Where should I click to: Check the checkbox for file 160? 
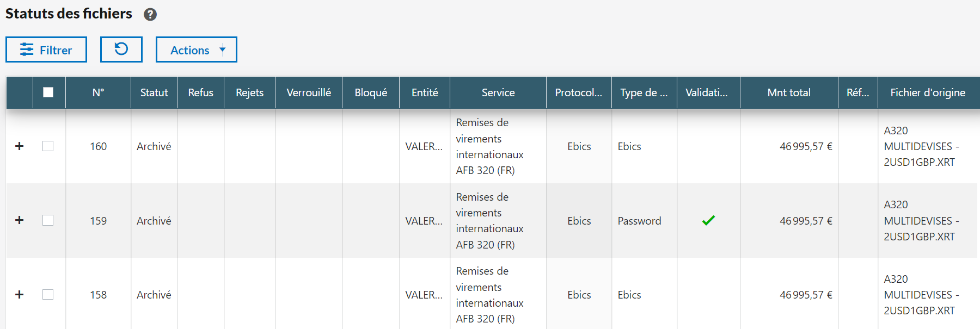pyautogui.click(x=48, y=146)
